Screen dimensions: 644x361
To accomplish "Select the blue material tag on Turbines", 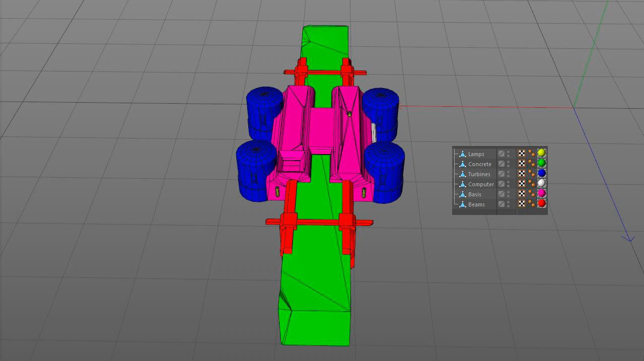I will pos(542,173).
